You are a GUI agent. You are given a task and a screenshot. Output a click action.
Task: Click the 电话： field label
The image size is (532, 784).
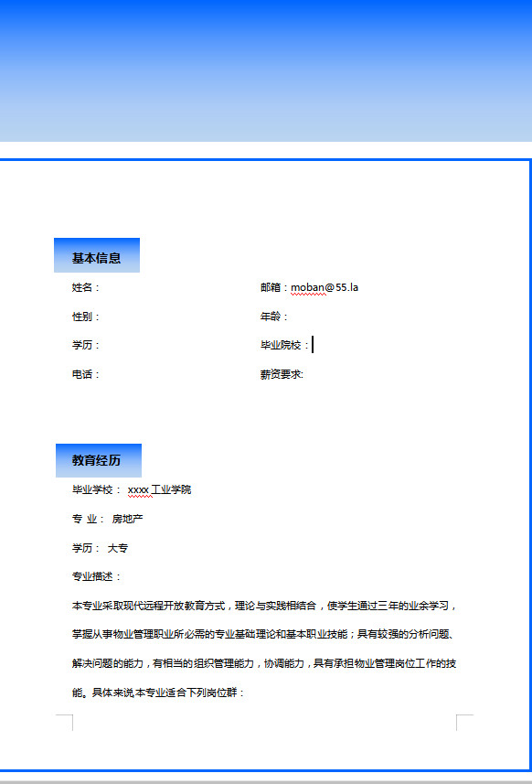[86, 374]
